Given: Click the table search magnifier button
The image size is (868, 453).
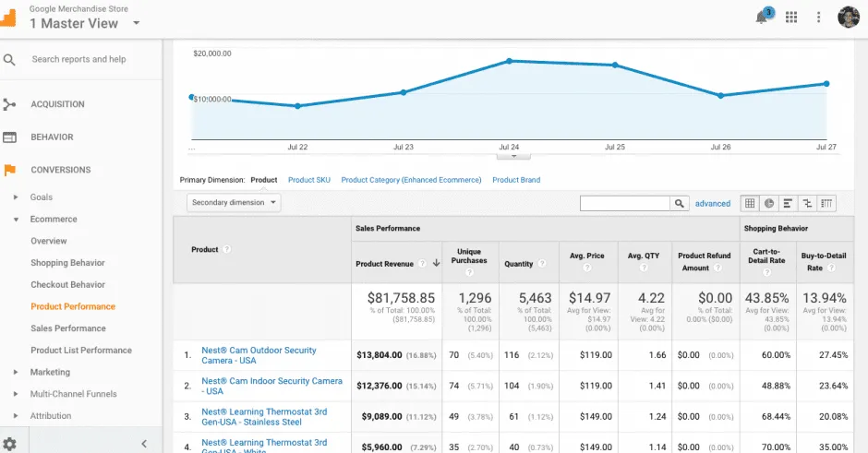Looking at the screenshot, I should pos(680,204).
